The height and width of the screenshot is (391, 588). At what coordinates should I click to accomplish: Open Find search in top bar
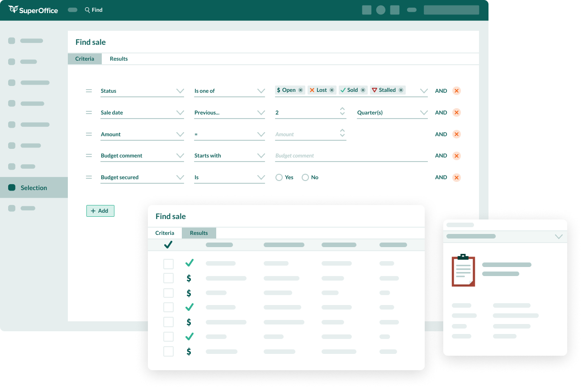[x=94, y=10]
